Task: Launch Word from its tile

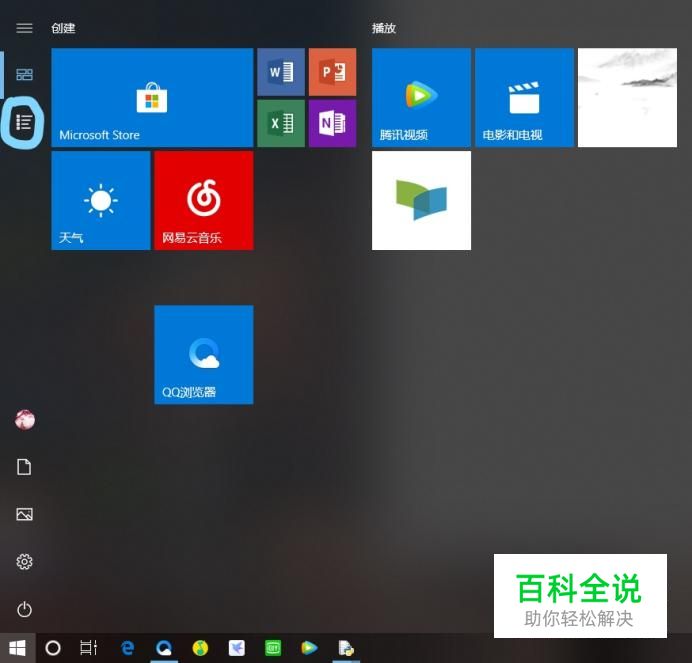Action: (x=281, y=72)
